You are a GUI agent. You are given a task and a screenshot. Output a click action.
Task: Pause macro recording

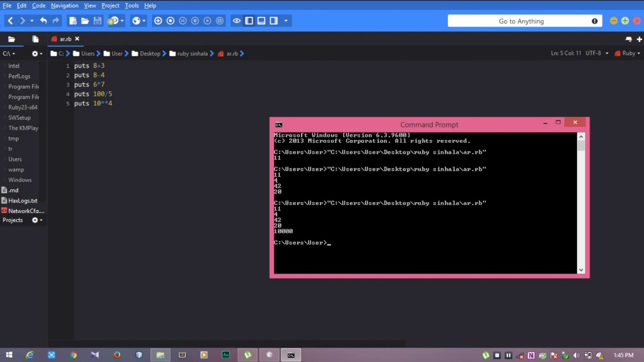pyautogui.click(x=183, y=21)
